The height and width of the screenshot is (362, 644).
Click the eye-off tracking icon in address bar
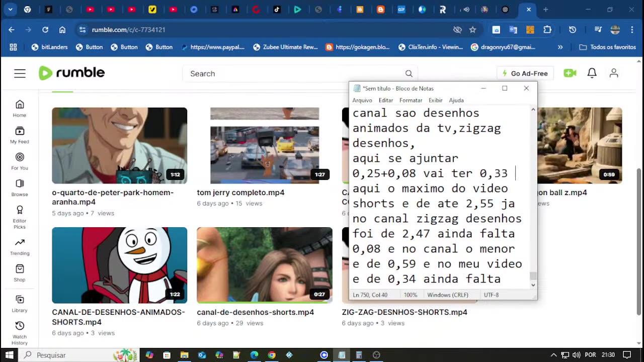[x=457, y=30]
